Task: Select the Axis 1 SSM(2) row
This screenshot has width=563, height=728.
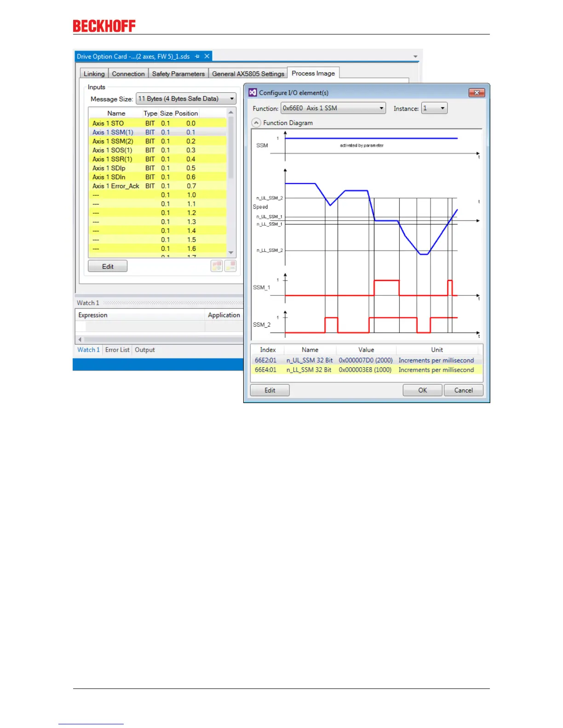Action: 157,141
